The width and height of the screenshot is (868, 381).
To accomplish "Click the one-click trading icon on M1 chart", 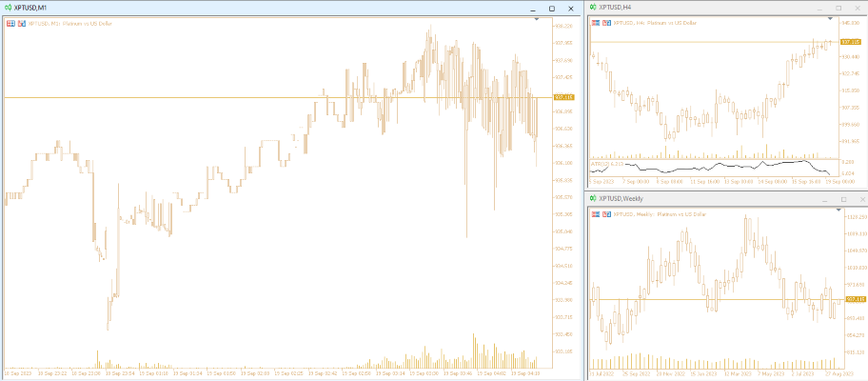I will pos(10,23).
